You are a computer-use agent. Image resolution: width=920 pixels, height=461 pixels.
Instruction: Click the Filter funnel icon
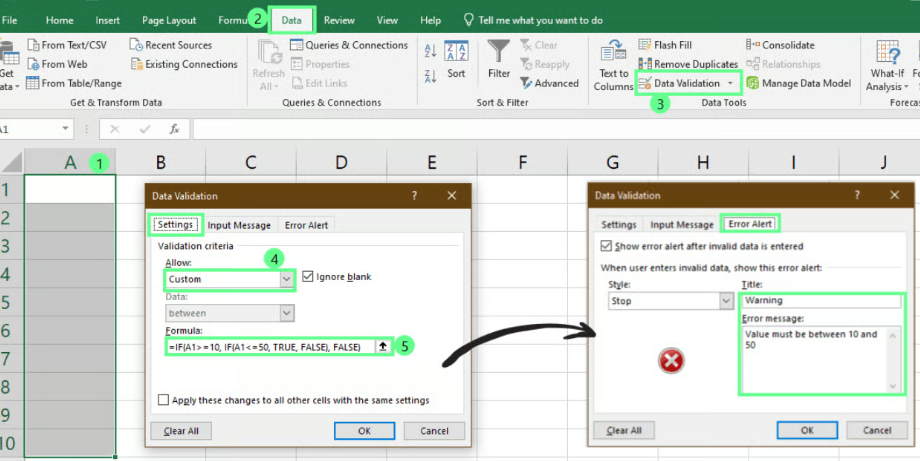click(x=498, y=54)
